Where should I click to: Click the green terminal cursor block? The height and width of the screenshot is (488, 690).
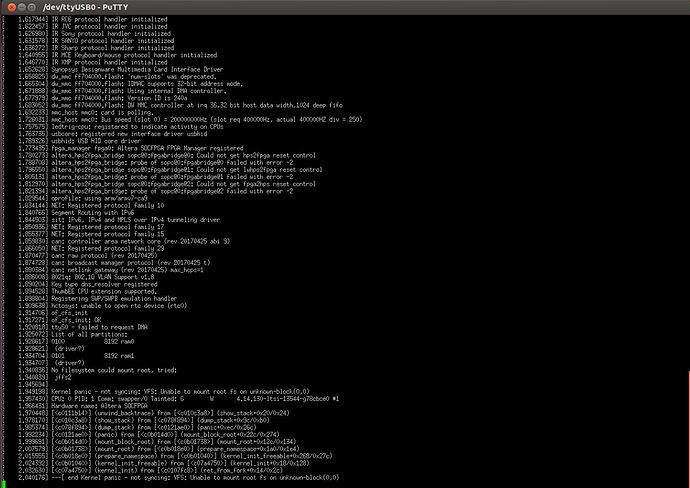[4, 484]
